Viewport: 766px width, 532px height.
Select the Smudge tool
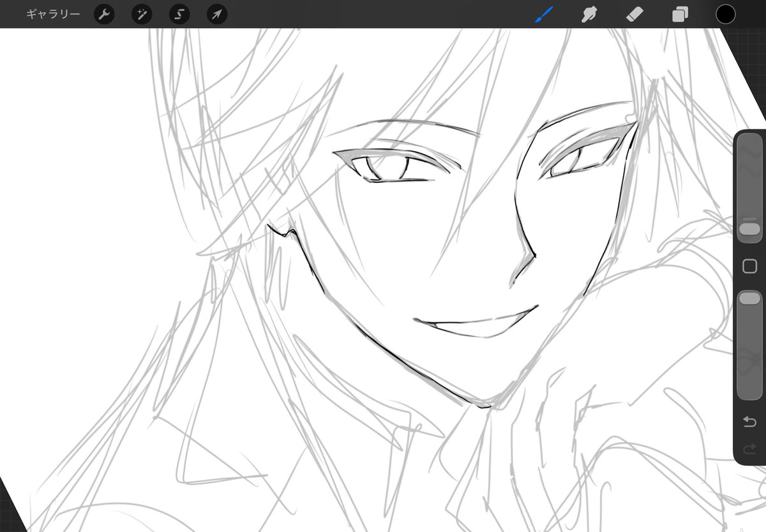click(x=589, y=14)
